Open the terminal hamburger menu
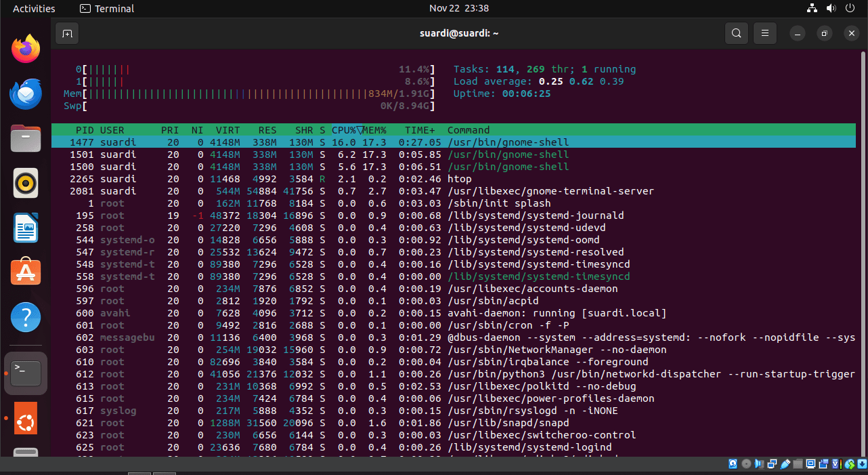Screen dimensions: 868x475 [x=765, y=33]
